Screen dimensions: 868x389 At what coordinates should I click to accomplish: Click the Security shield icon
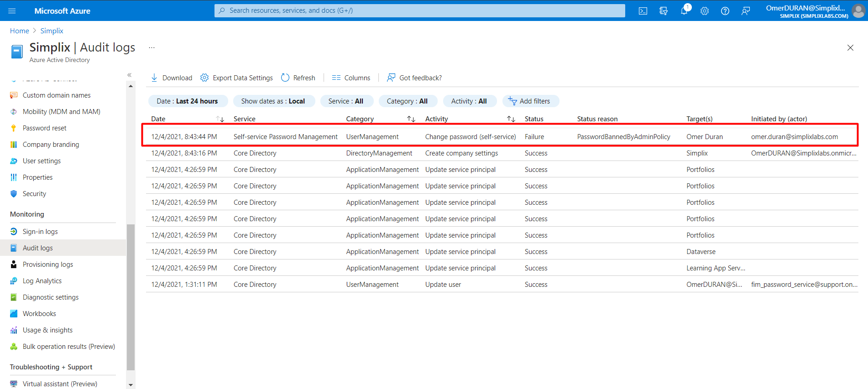tap(14, 194)
